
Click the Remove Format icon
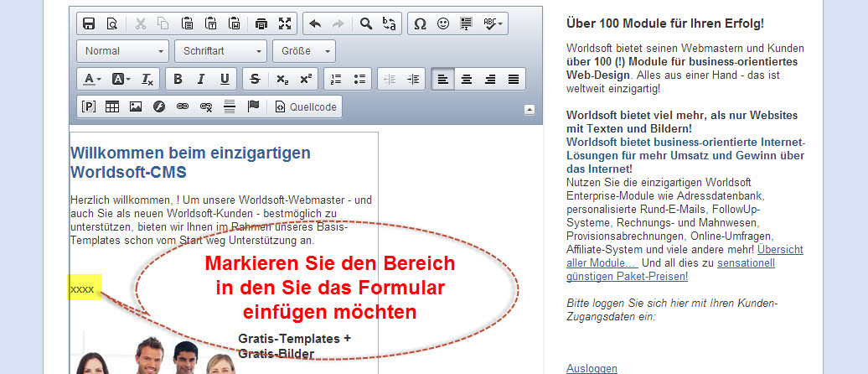click(147, 79)
